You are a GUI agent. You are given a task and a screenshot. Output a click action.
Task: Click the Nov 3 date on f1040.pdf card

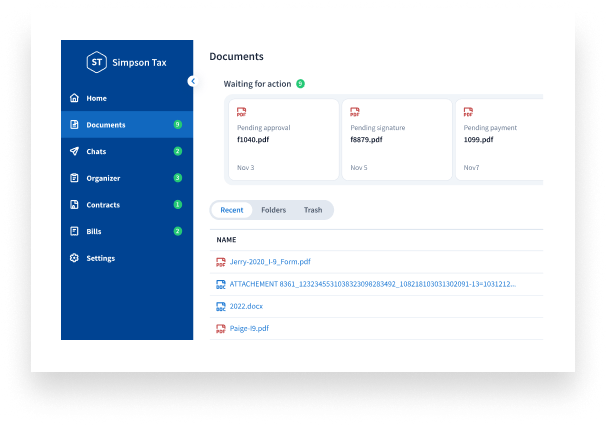coord(246,167)
